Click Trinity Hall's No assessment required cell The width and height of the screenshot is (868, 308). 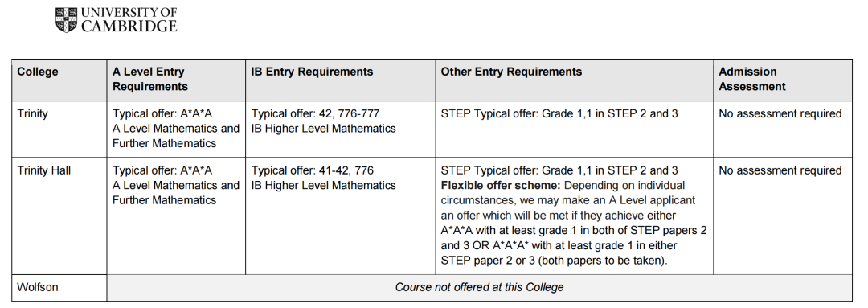pos(780,170)
